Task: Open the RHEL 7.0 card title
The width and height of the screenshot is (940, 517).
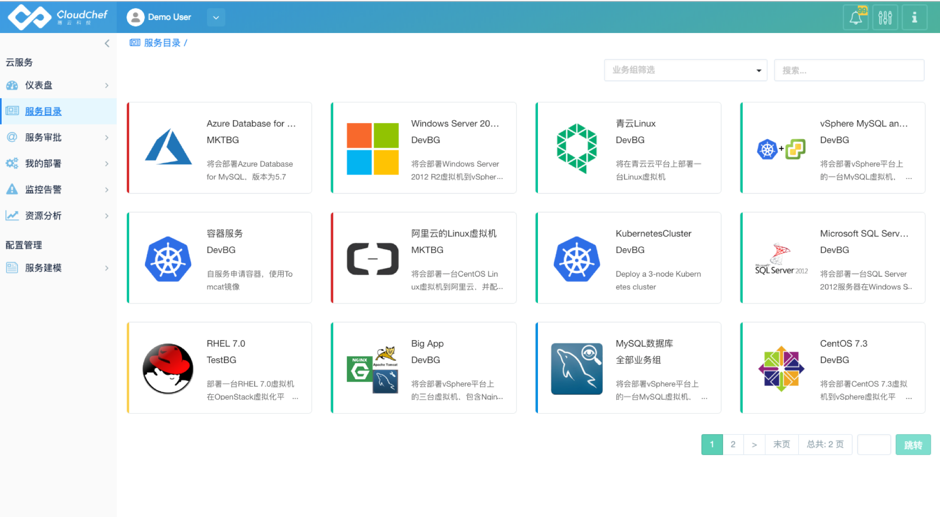Action: click(x=226, y=344)
